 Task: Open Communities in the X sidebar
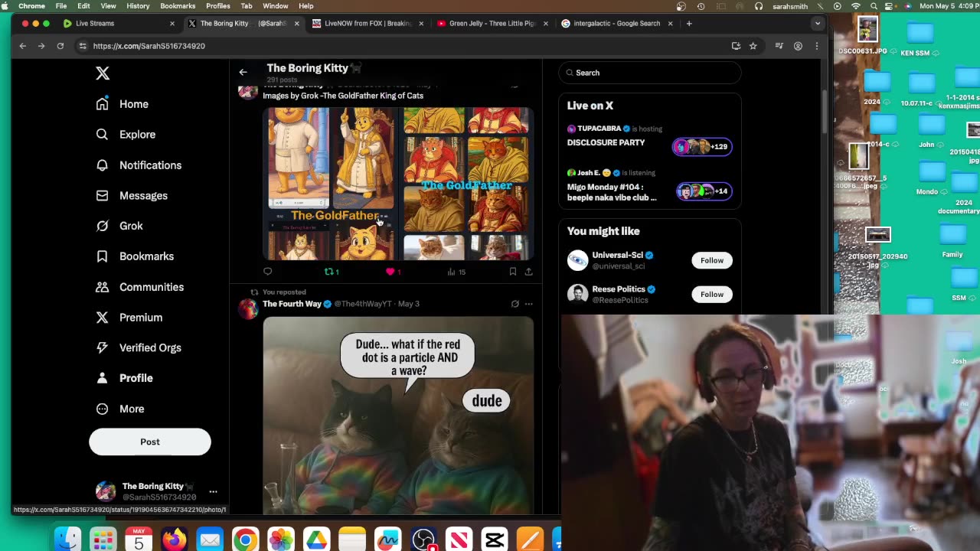[x=141, y=287]
